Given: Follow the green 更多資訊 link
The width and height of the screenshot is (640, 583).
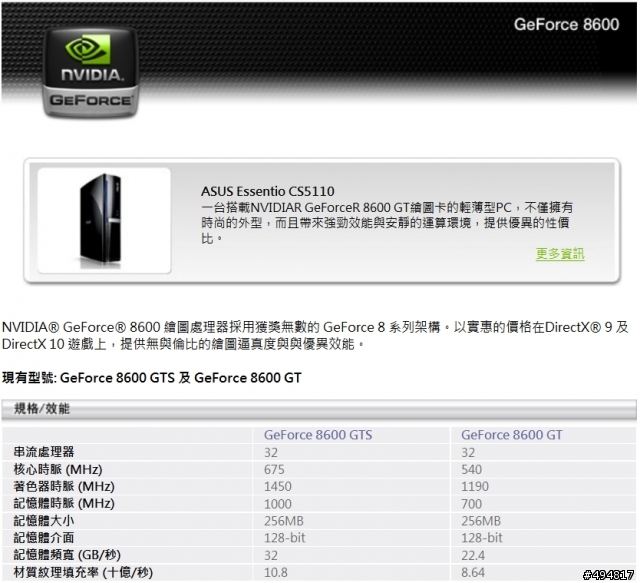Looking at the screenshot, I should pyautogui.click(x=560, y=254).
